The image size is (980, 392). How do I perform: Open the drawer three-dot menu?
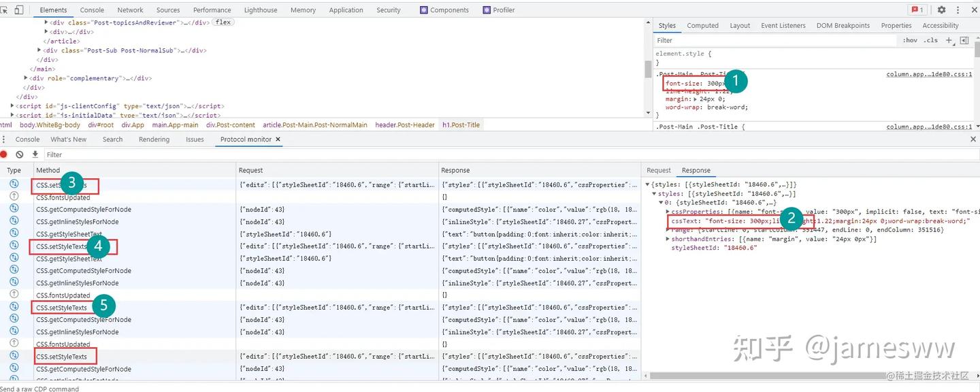click(x=4, y=139)
